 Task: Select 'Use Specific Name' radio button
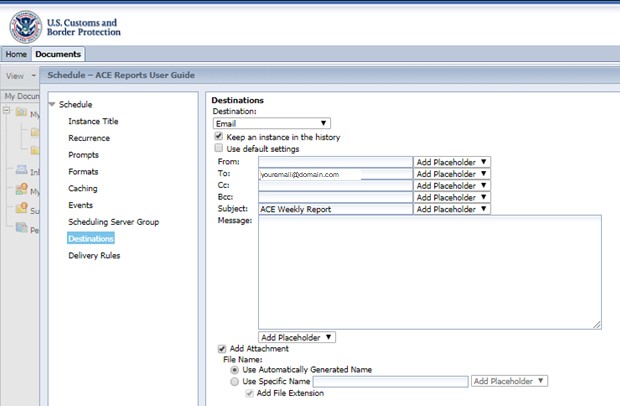[235, 381]
